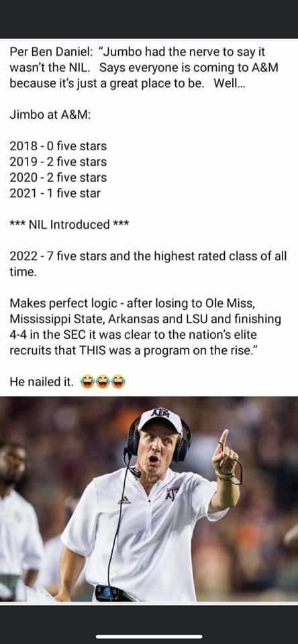Tap the "2018 - 0 five stars" line

coord(58,146)
